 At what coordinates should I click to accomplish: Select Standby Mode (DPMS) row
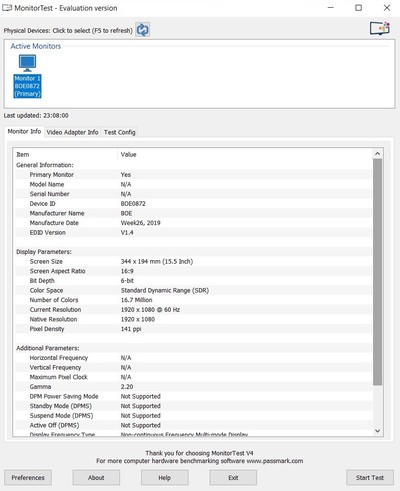(x=193, y=406)
